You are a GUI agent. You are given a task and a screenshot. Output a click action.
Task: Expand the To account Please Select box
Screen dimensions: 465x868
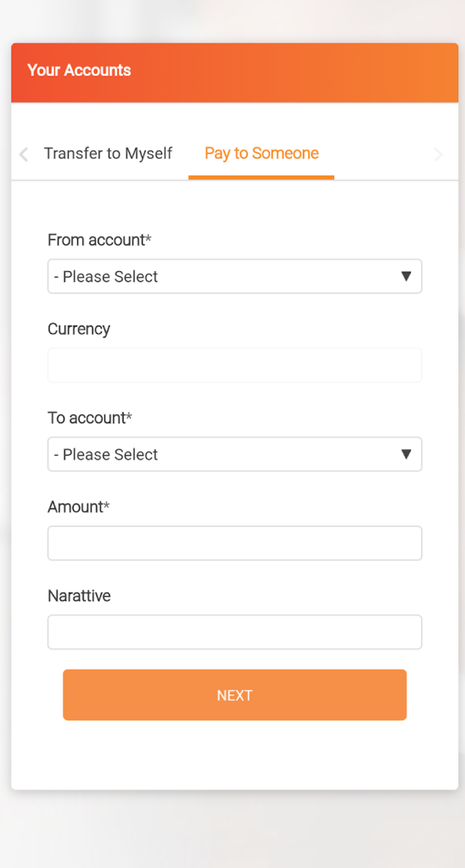coord(234,454)
